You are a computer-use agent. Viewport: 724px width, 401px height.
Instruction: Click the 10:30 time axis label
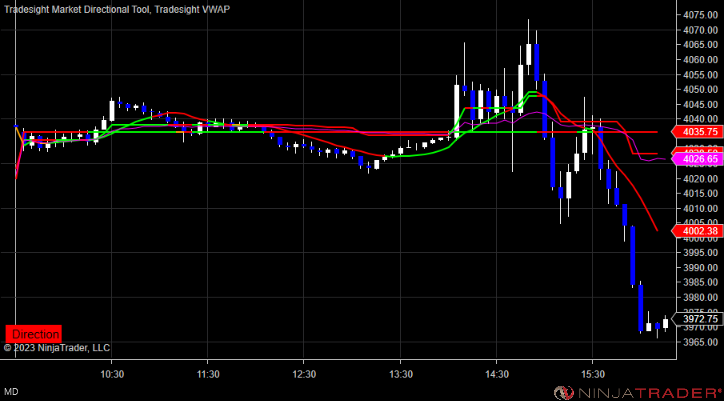click(111, 373)
